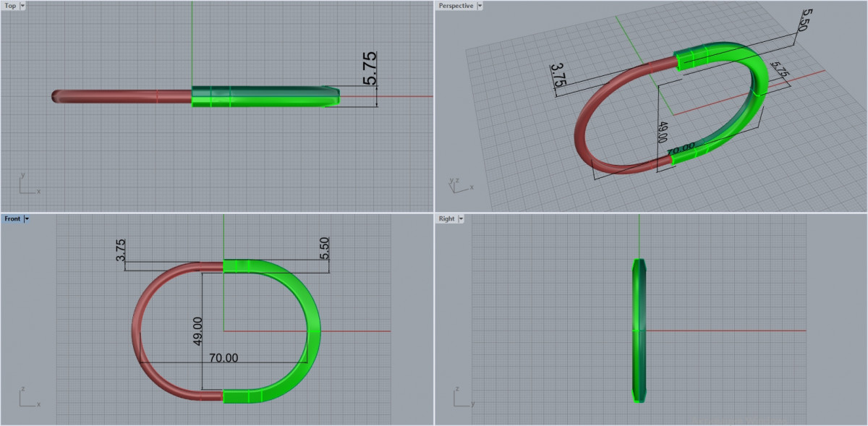Select the 5.75 dimension in Top view

tap(369, 69)
